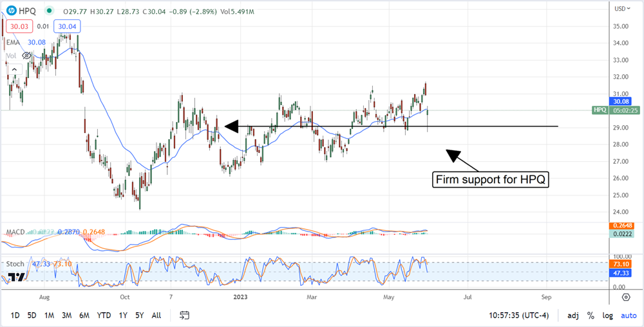Viewport: 644px width, 327px height.
Task: Toggle the Vol indicator visibility eye icon
Action: (x=26, y=55)
